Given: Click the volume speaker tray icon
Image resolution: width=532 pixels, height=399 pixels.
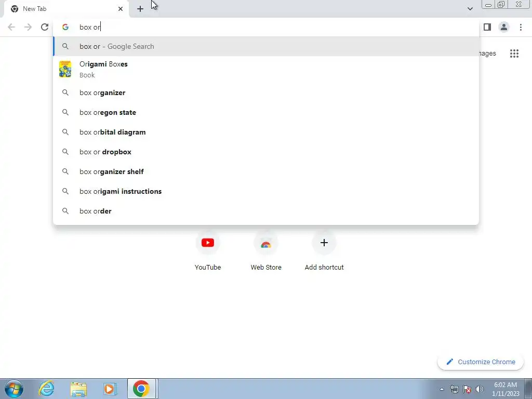Looking at the screenshot, I should coord(480,389).
